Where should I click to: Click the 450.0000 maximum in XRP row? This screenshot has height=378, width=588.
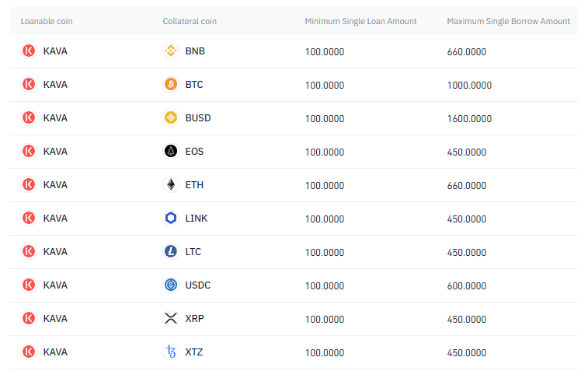pyautogui.click(x=467, y=319)
